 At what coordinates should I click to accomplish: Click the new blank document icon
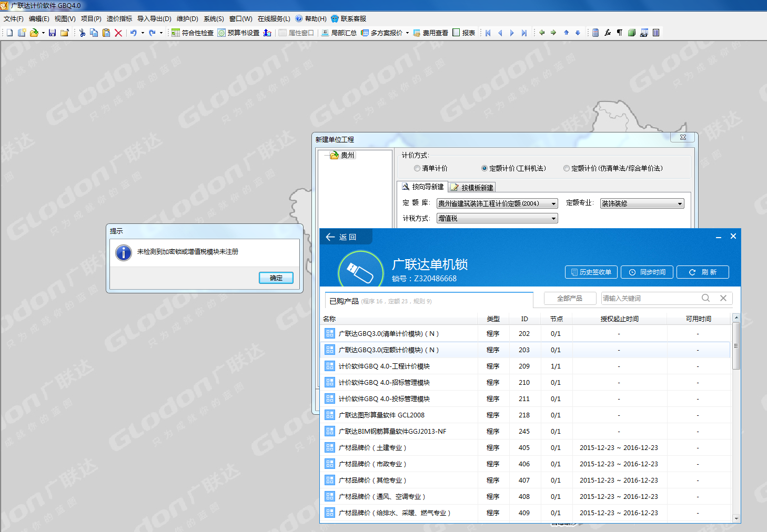pos(9,33)
